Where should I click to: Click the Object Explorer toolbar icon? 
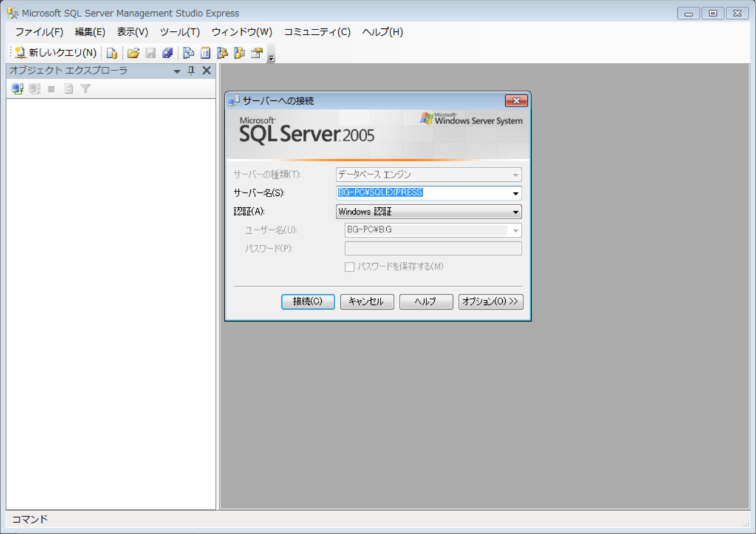tap(222, 53)
